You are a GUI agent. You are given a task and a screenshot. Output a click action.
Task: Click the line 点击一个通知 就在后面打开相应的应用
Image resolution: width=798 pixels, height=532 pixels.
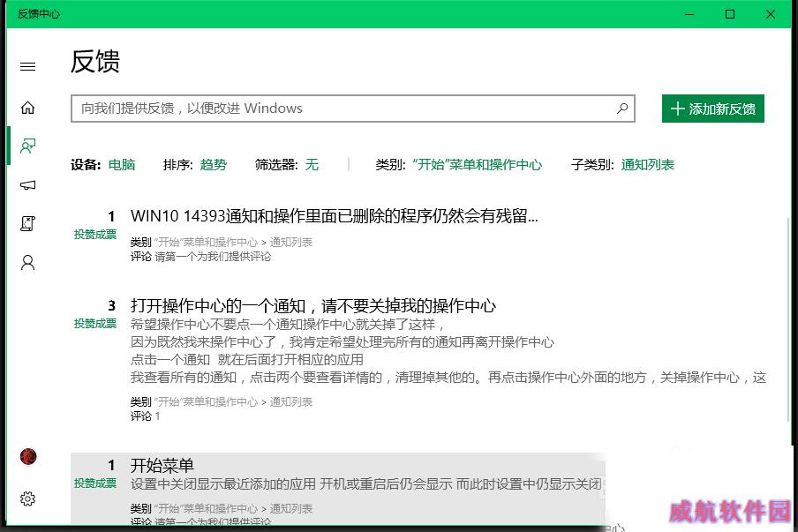click(x=247, y=360)
